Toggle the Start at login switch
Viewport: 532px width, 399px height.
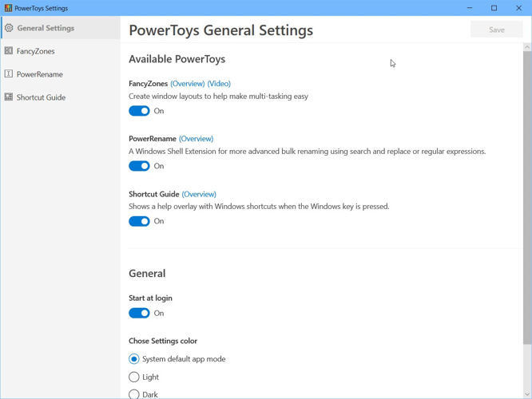pos(139,314)
